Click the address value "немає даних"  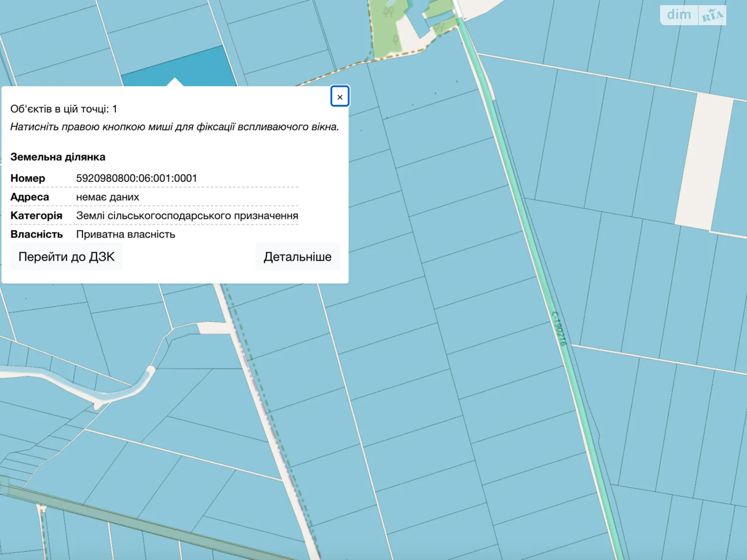click(x=107, y=197)
